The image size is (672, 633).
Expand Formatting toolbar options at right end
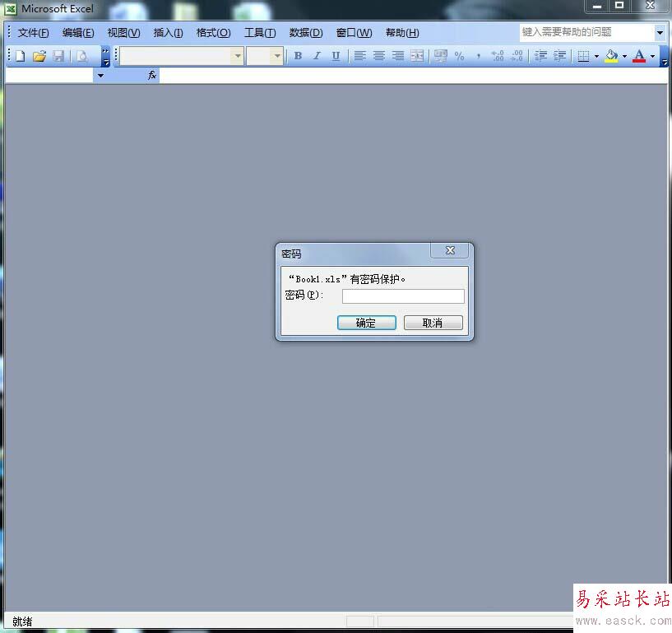(x=664, y=57)
